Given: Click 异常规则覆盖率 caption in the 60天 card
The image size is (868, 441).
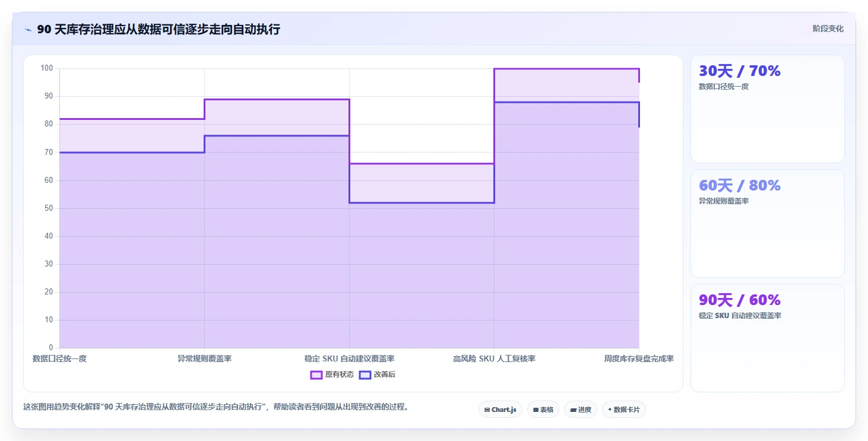Looking at the screenshot, I should (x=724, y=201).
